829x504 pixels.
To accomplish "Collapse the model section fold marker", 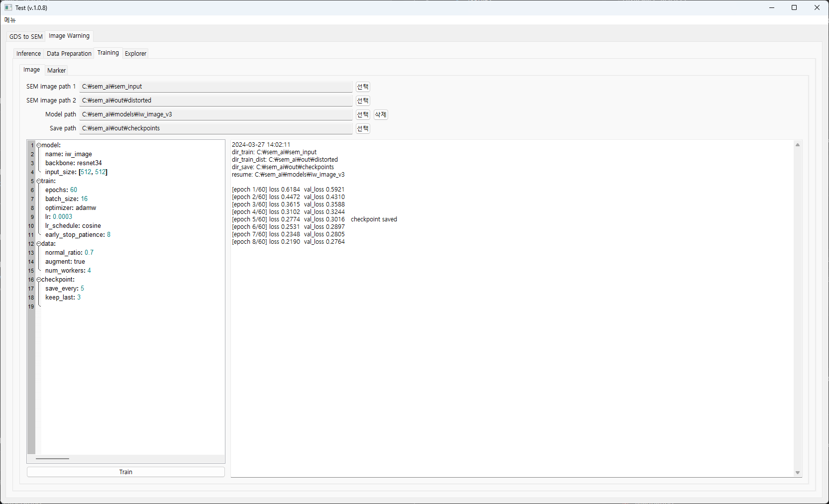I will (39, 145).
